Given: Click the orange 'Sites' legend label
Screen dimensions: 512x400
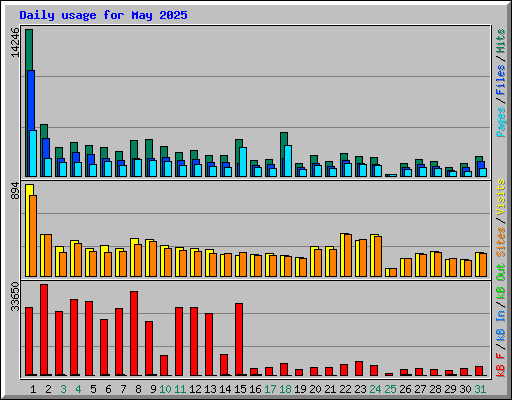Looking at the screenshot, I should pos(501,242).
